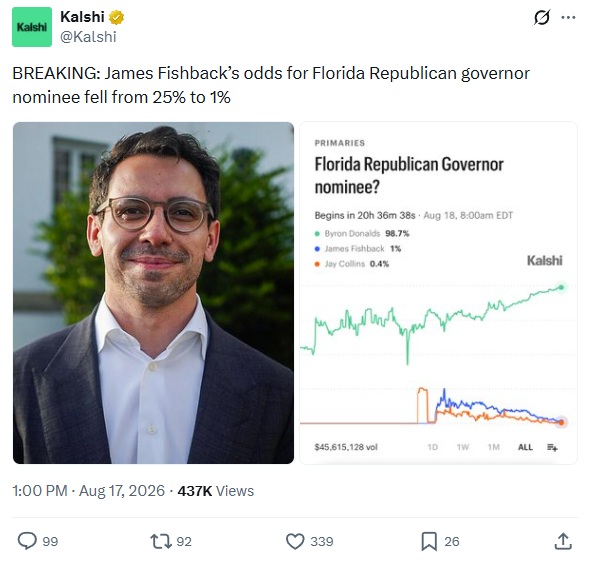589x563 pixels.
Task: Select the 1D chart range tab
Action: (433, 447)
